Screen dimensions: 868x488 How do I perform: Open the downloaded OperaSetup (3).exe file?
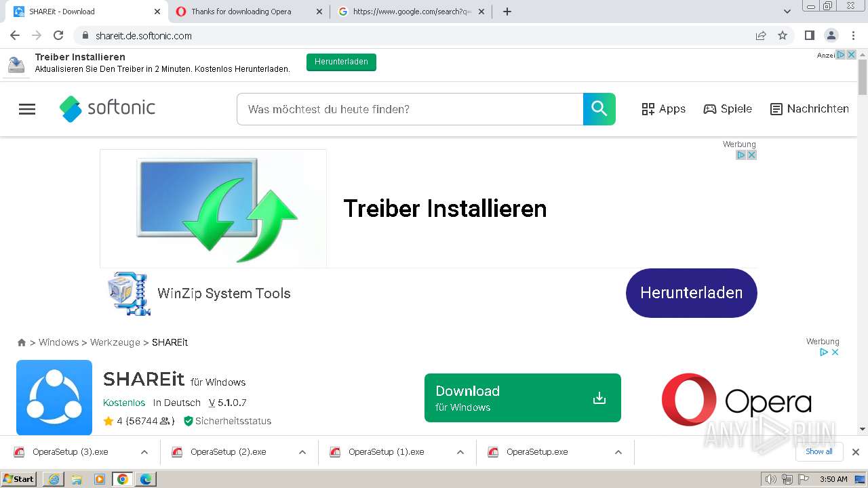70,452
